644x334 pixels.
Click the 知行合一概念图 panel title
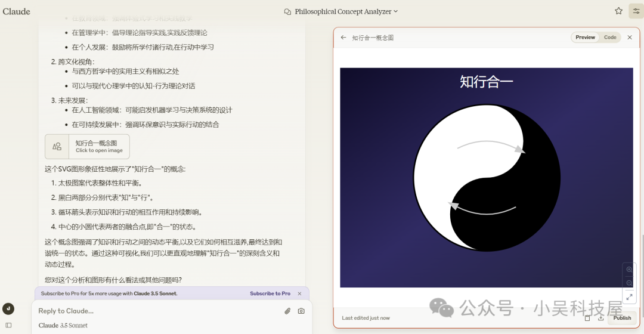(373, 38)
